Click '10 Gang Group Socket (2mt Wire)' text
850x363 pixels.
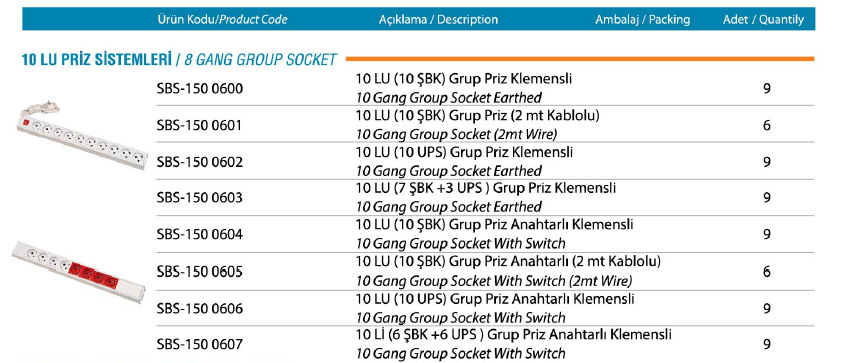(456, 134)
